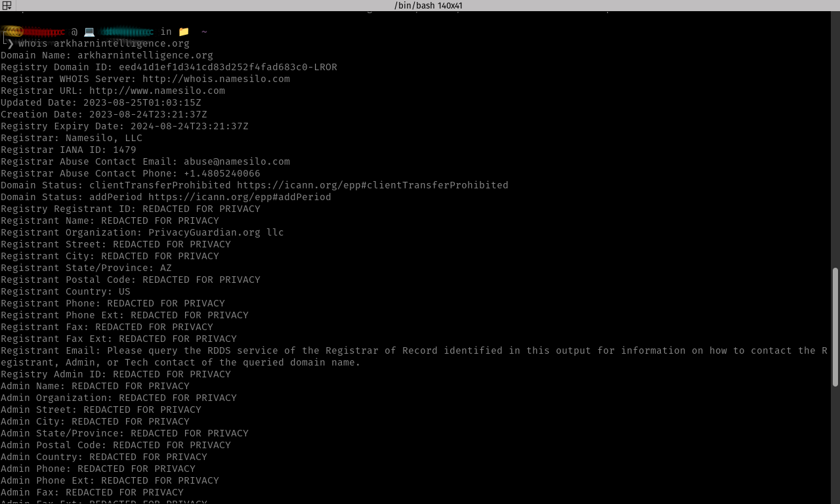840x504 pixels.
Task: Click the Registrant Phone Ext line
Action: [x=125, y=315]
